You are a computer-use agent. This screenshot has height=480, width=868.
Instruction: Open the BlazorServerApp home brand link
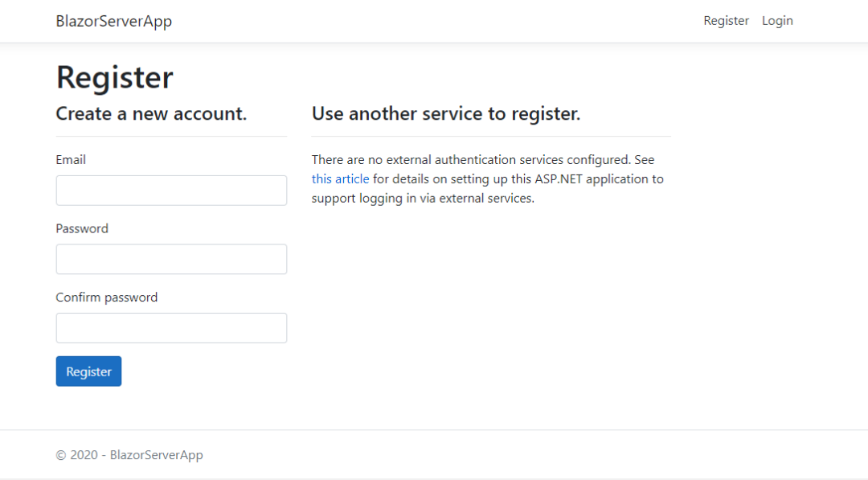113,21
